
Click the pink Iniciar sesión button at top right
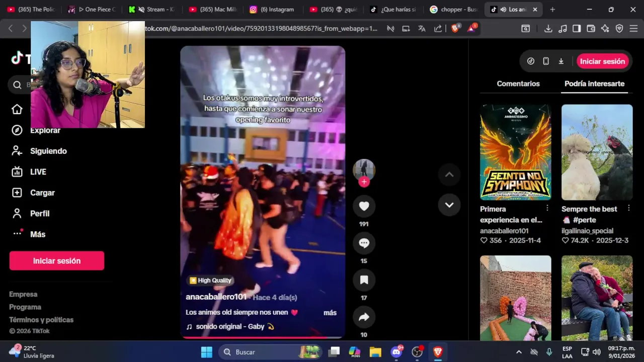click(602, 61)
